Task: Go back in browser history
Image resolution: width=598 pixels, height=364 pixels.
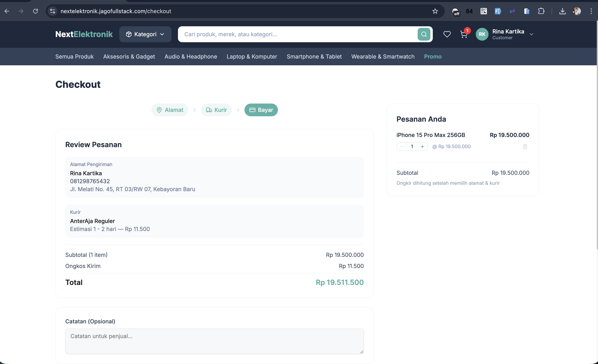Action: click(7, 11)
